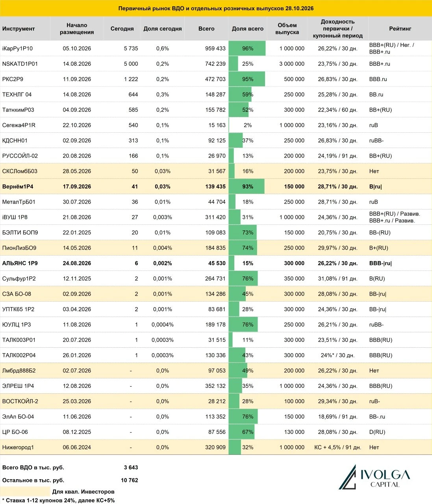Select the Нижегород1 row name
The image size is (432, 504).
pos(18,447)
